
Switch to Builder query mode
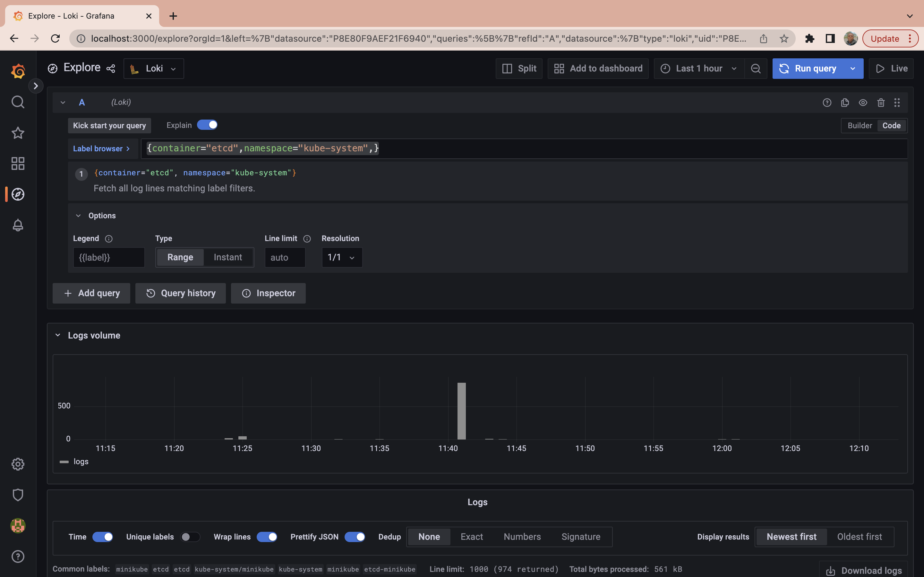(x=860, y=126)
